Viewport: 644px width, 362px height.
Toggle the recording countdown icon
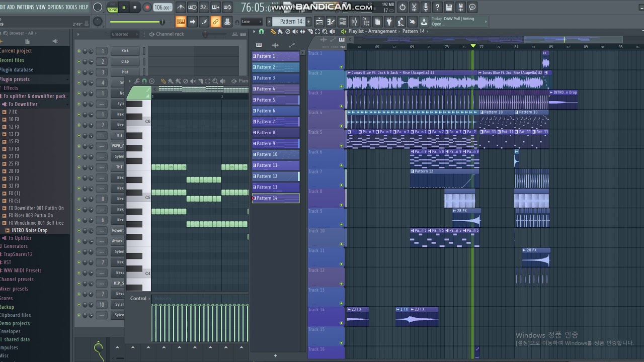coord(204,7)
